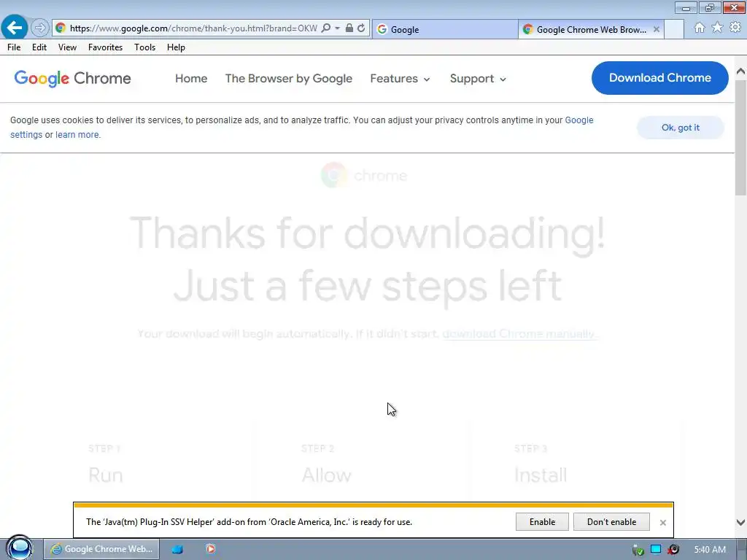This screenshot has height=560, width=747.
Task: Click the Home house icon
Action: [x=699, y=28]
